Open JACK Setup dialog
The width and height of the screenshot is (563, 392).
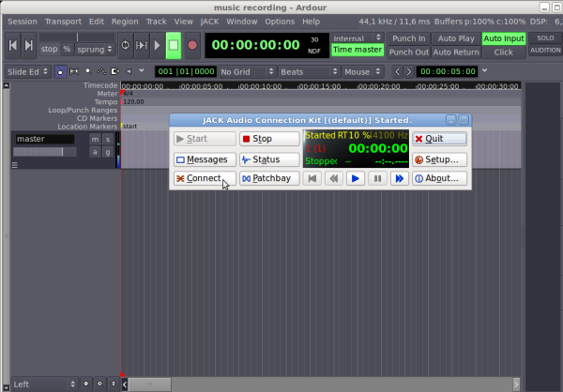tap(439, 159)
